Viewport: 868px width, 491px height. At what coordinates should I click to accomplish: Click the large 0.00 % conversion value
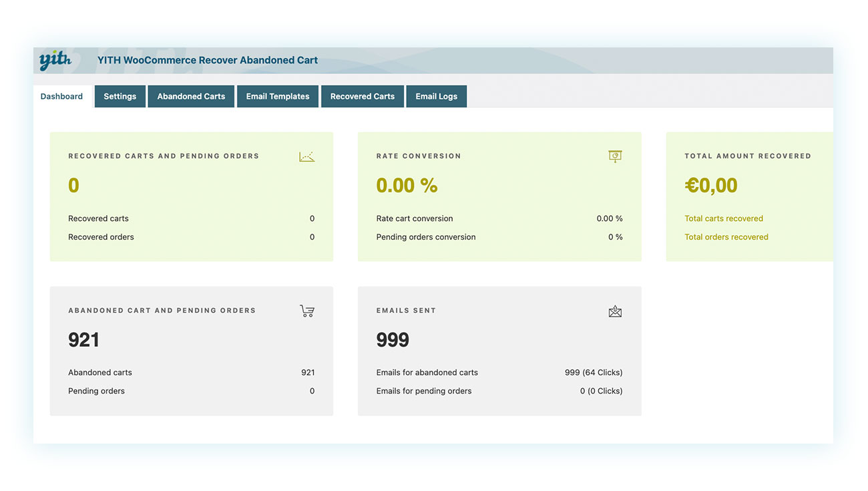[x=407, y=185]
